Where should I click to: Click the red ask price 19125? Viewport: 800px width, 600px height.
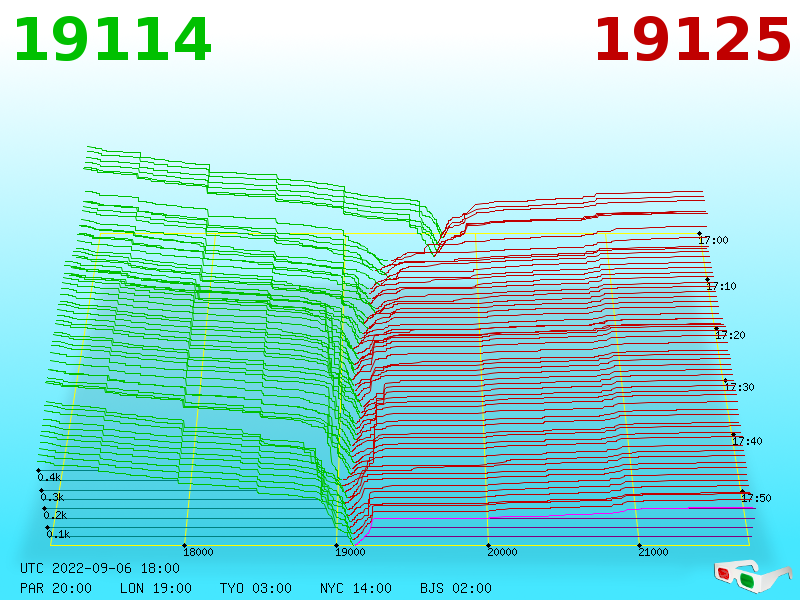pyautogui.click(x=692, y=40)
